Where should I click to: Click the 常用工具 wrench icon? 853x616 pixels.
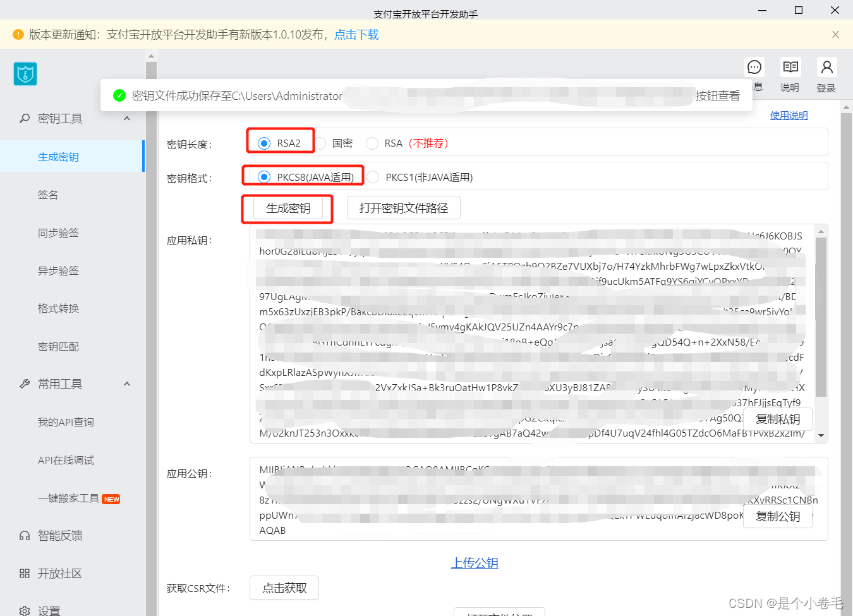pyautogui.click(x=25, y=383)
